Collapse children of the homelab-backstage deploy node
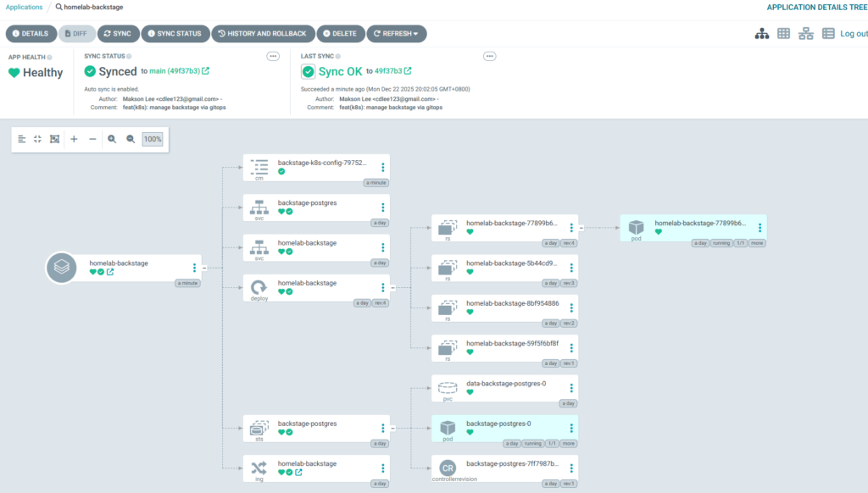868x493 pixels. [392, 288]
